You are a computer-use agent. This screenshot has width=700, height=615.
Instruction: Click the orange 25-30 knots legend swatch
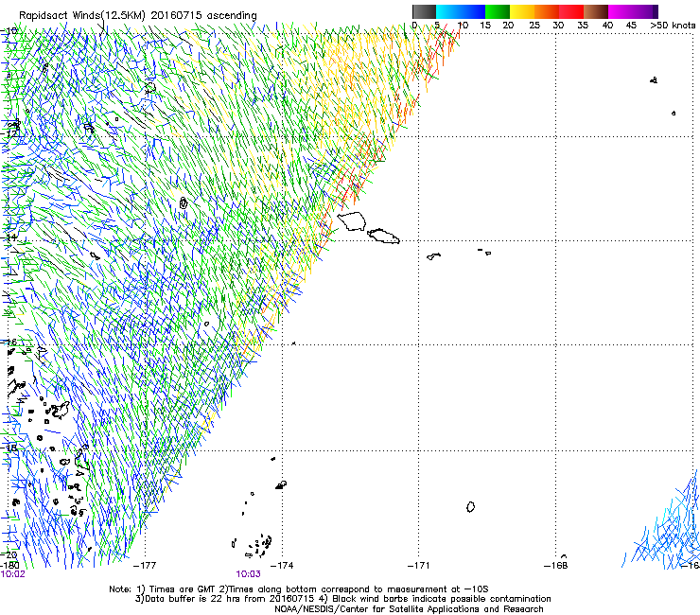pyautogui.click(x=547, y=11)
